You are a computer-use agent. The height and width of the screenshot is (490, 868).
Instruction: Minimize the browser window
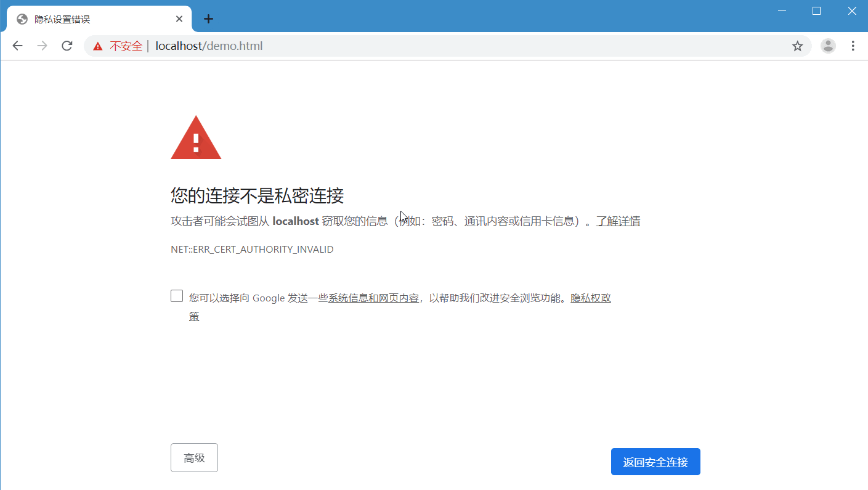tap(782, 10)
